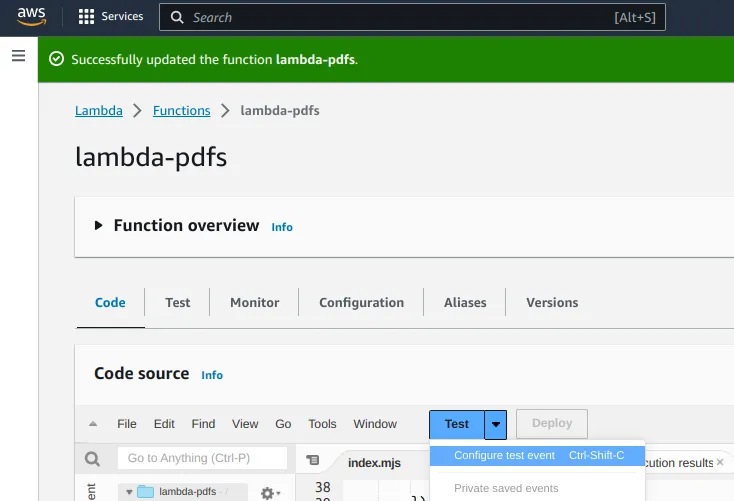
Task: Open the Tools menu in code editor
Action: click(x=322, y=424)
